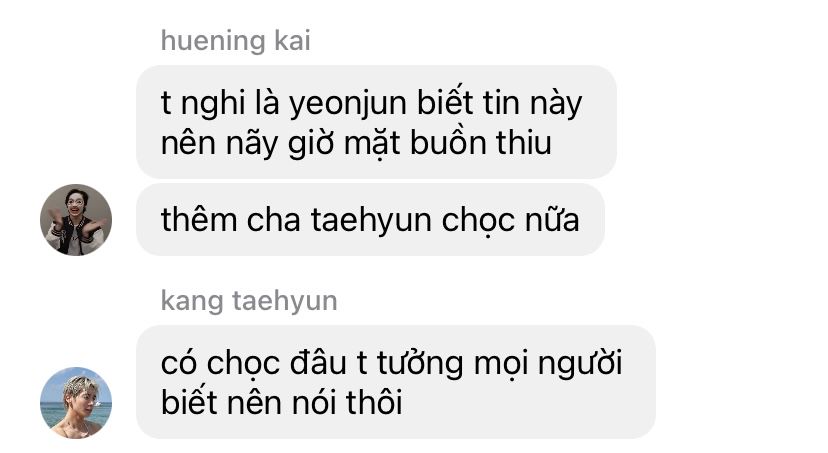
Task: Open huening kai's profile picture avatar
Action: (x=76, y=220)
